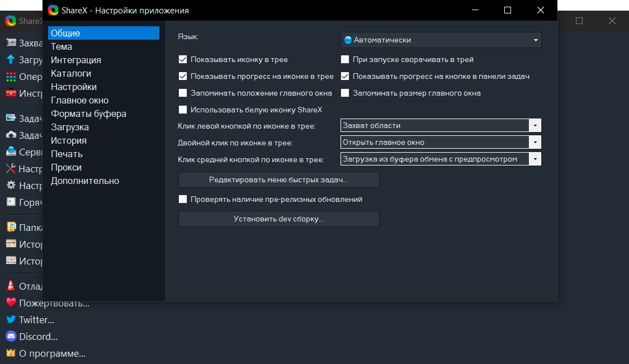Image resolution: width=629 pixels, height=364 pixels.
Task: Switch to the 'Печать' settings section
Action: [x=103, y=154]
